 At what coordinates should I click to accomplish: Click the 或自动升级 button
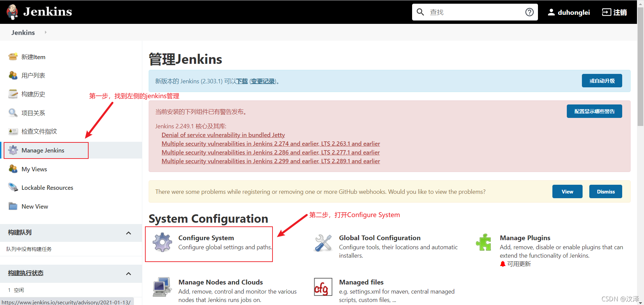tap(602, 81)
